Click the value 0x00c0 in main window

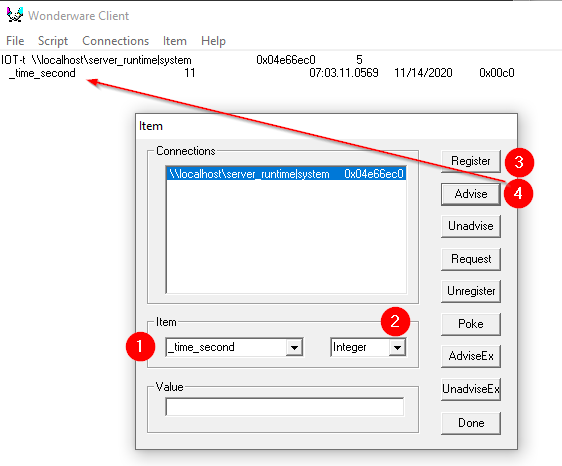(x=497, y=73)
